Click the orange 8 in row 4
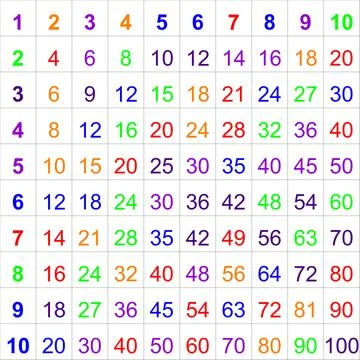 (54, 130)
